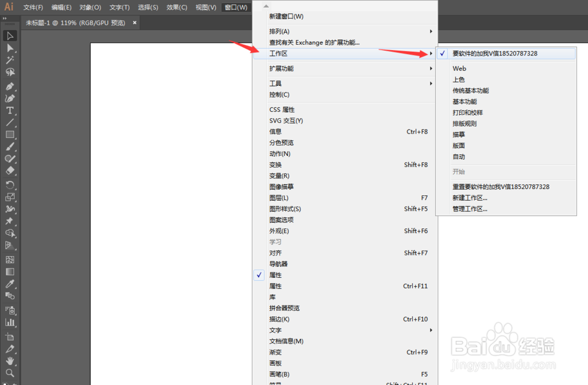Open the 文字(T) menu
588x385 pixels.
(119, 8)
